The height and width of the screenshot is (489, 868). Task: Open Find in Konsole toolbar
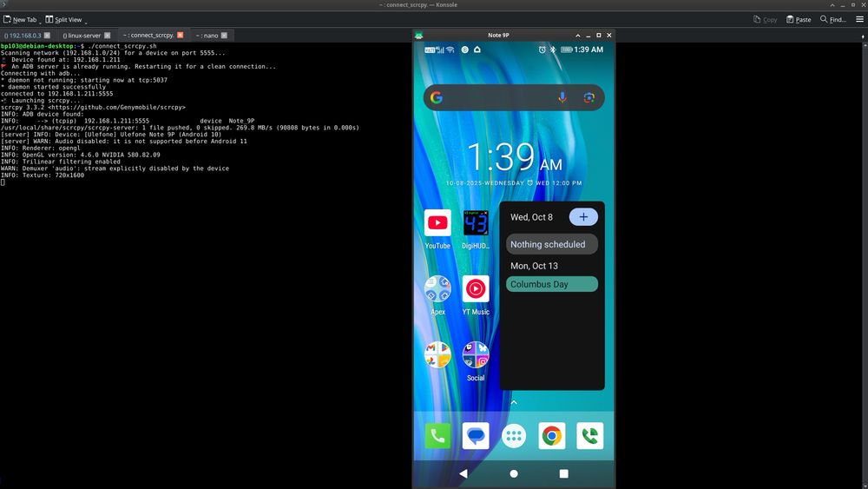[x=833, y=19]
